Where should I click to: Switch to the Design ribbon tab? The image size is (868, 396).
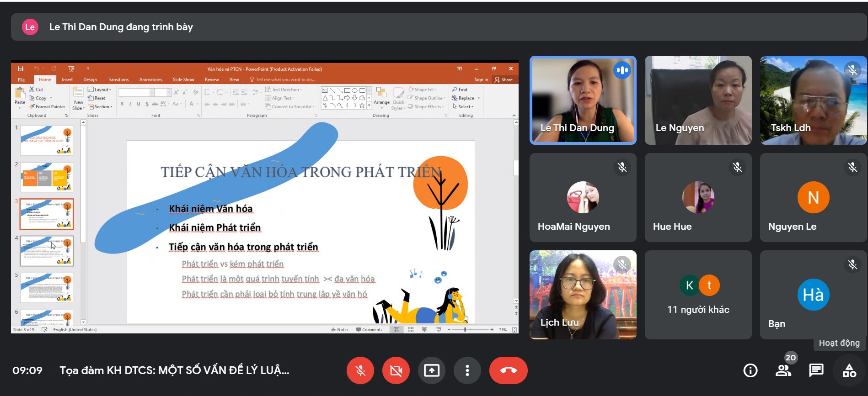click(x=90, y=79)
